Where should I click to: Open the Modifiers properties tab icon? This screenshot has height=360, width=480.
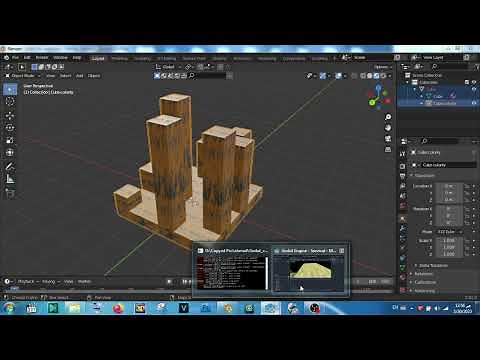click(403, 229)
